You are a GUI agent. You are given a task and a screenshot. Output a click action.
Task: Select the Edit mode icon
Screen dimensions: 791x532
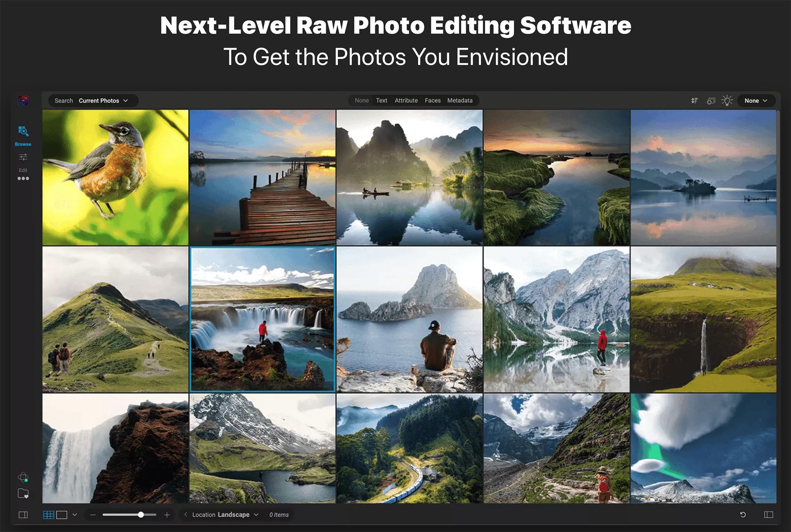pos(23,157)
